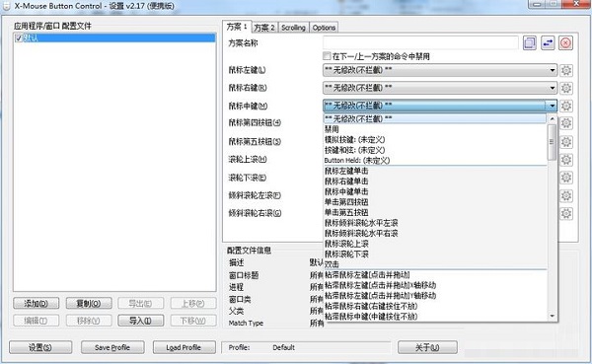The height and width of the screenshot is (364, 592).
Task: Open gear settings for 鼠标右键
Action: tap(566, 88)
